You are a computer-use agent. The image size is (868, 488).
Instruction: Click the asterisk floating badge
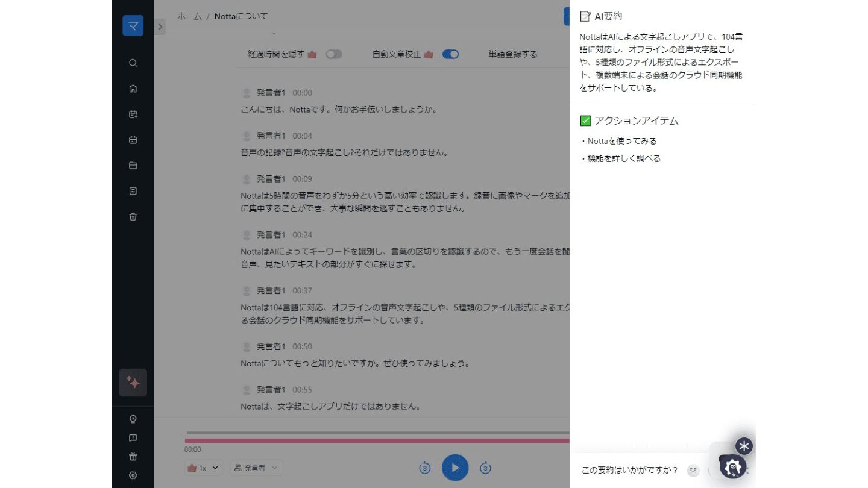tap(744, 446)
